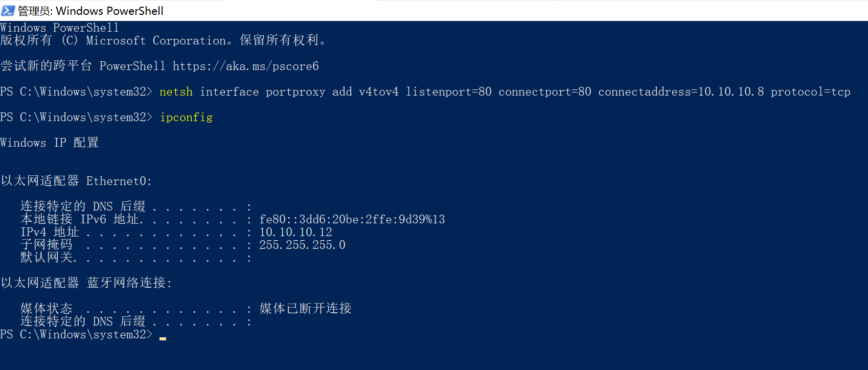Screen dimensions: 868x370
Task: Click the fe80 link-local IPv6 address
Action: [352, 220]
